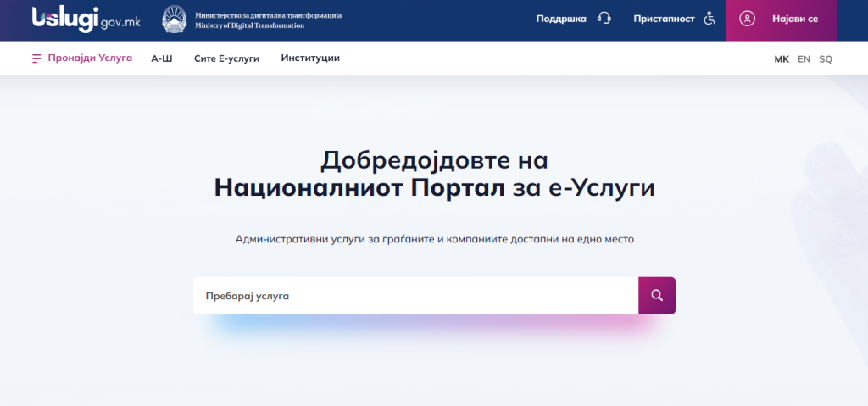Screen dimensions: 868x406
Task: Click the user profile icon
Action: pos(747,19)
